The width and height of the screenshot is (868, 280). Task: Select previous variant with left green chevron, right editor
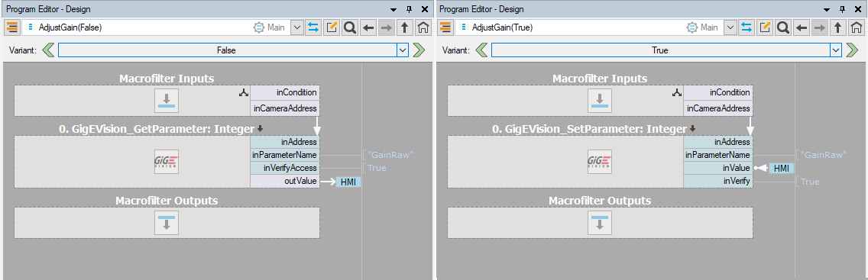pyautogui.click(x=482, y=50)
